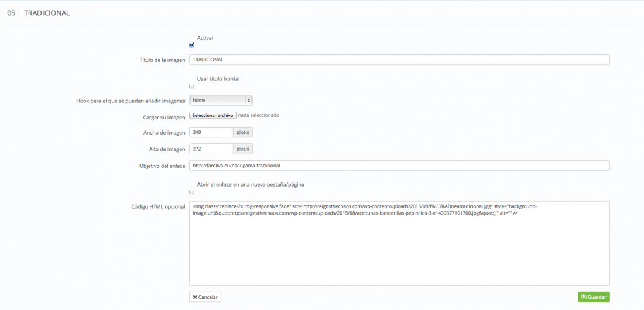The width and height of the screenshot is (644, 310).
Task: Click the pixels unit next to Alto
Action: pos(243,149)
